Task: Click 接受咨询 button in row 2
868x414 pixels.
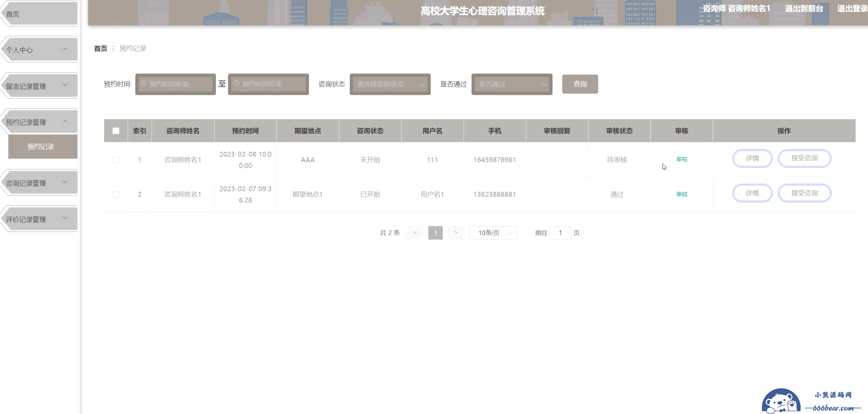Action: click(804, 193)
